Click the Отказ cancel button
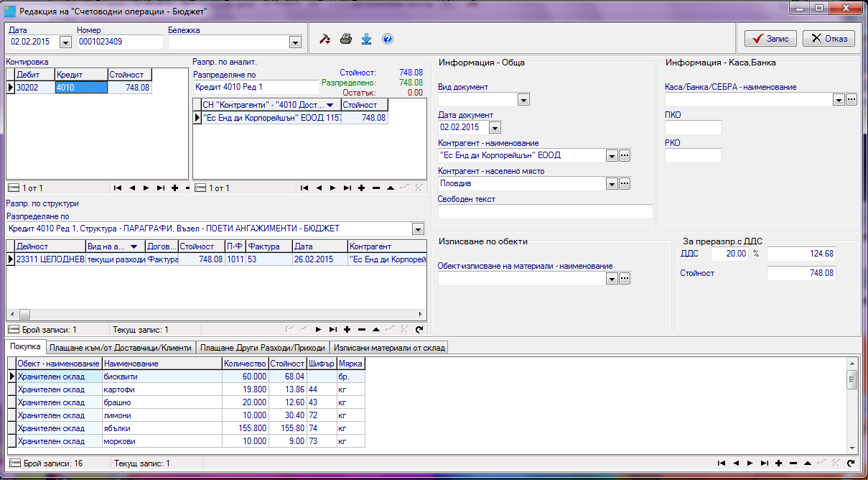 (x=829, y=39)
